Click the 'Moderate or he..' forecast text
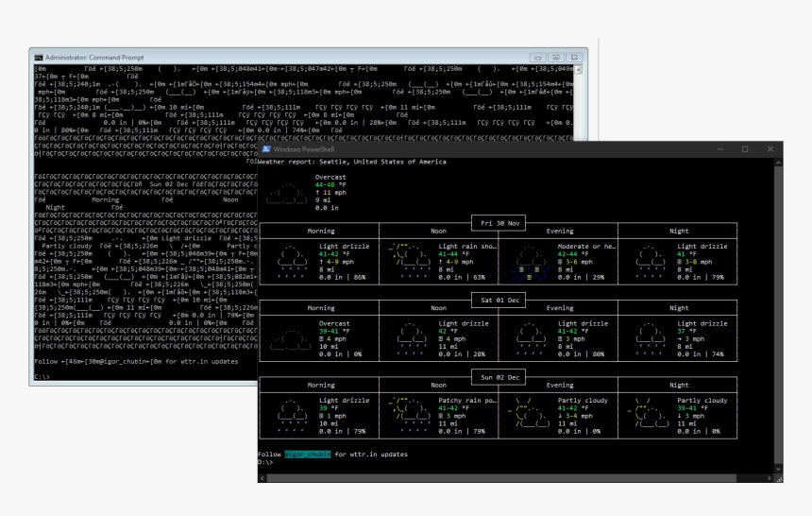 click(x=586, y=247)
